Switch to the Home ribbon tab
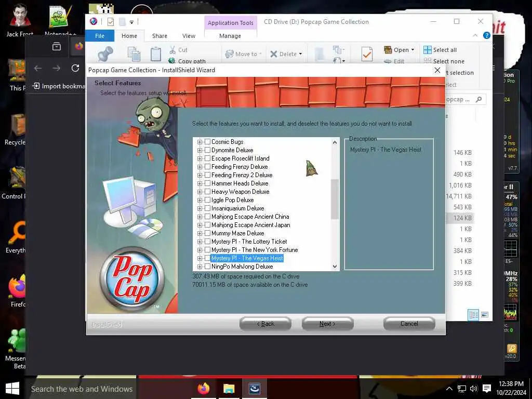Image resolution: width=532 pixels, height=399 pixels. (129, 36)
